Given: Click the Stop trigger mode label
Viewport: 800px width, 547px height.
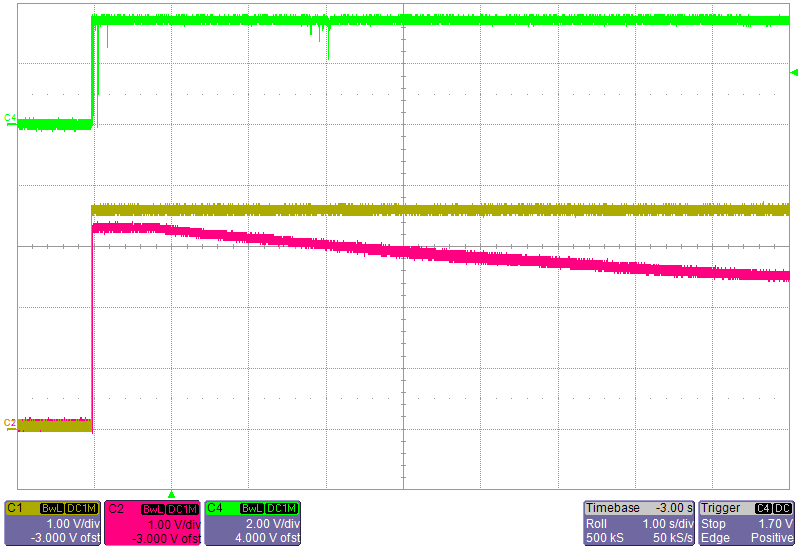Looking at the screenshot, I should click(713, 524).
